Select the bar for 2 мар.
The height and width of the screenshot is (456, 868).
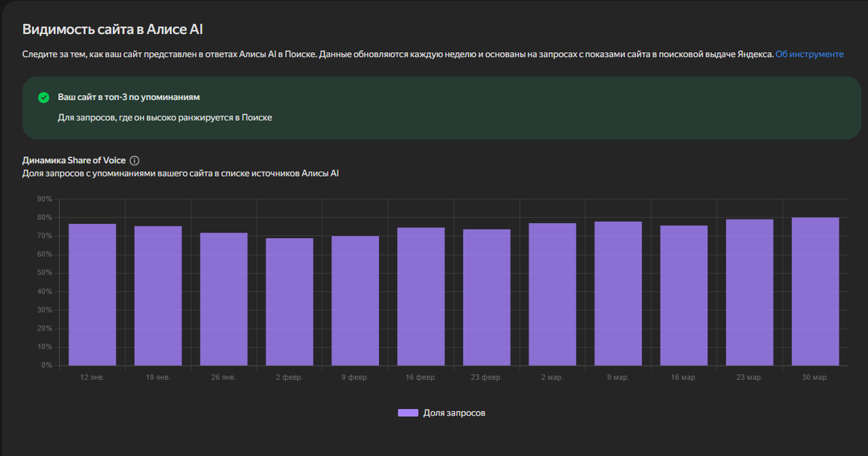(x=553, y=295)
